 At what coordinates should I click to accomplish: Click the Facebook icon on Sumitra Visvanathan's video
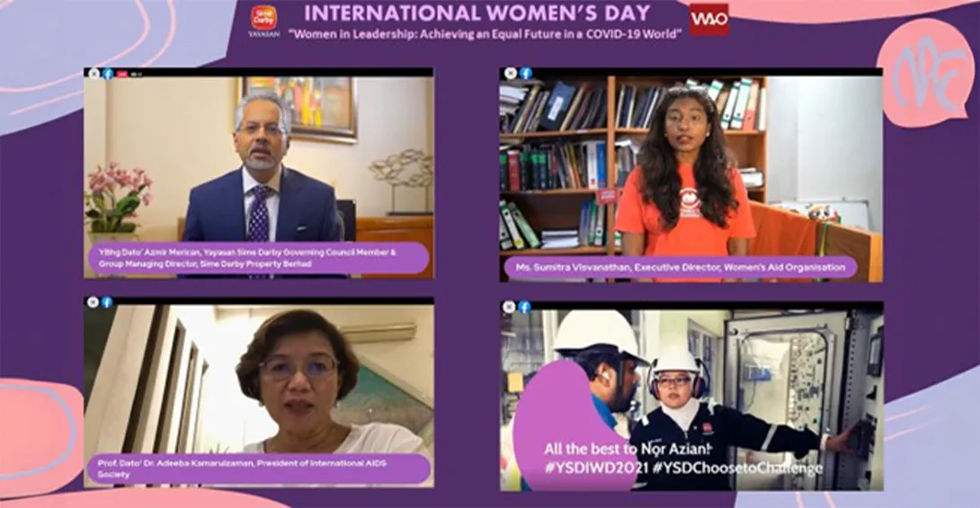526,73
